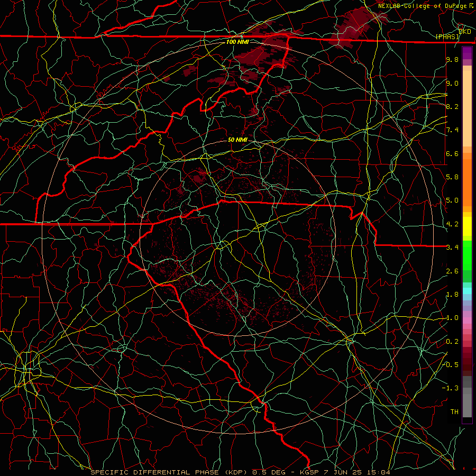
Task: Click the 1.8 value on the color scale
Action: point(452,295)
